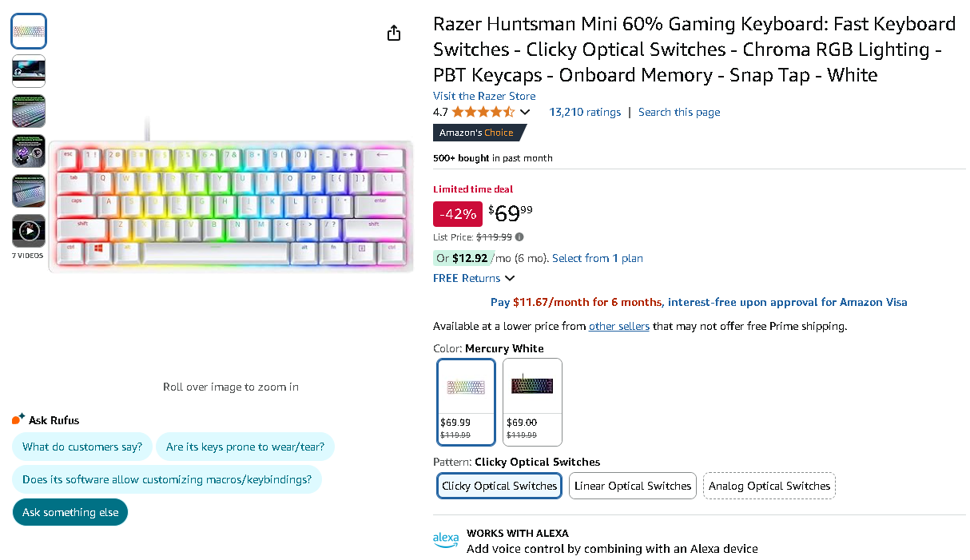Select the Clicky Optical Switches pattern
The height and width of the screenshot is (560, 970).
(499, 486)
